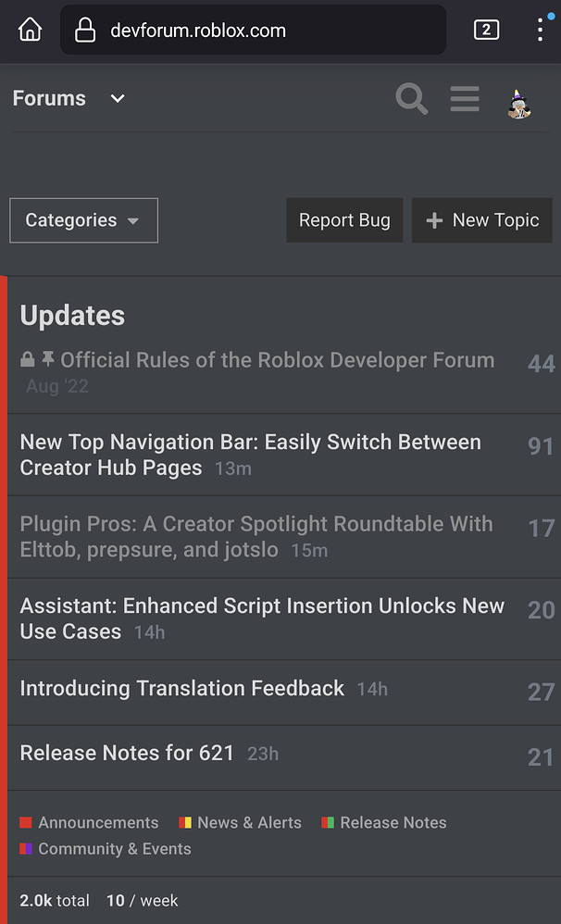Click the Report Bug button
561x924 pixels.
(x=344, y=220)
